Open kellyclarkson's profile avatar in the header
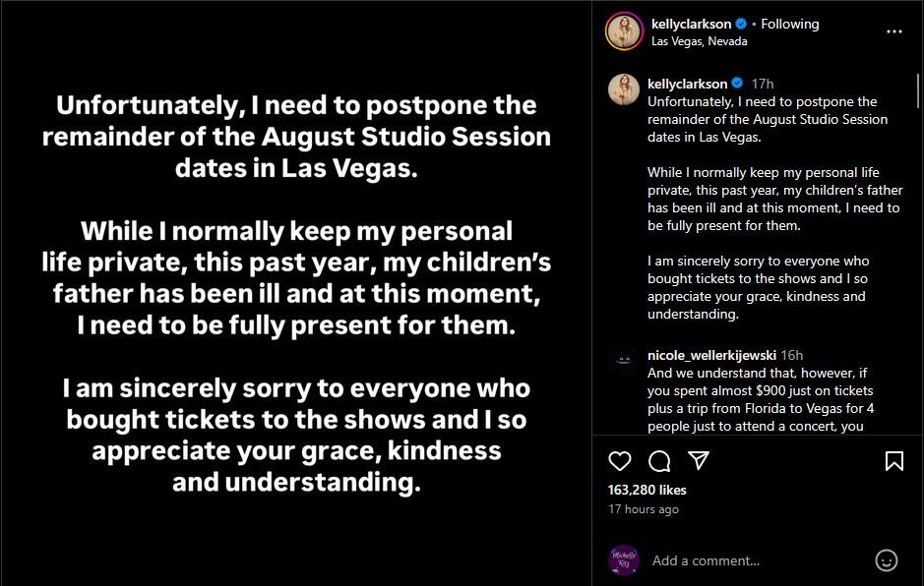This screenshot has width=924, height=586. click(x=622, y=24)
